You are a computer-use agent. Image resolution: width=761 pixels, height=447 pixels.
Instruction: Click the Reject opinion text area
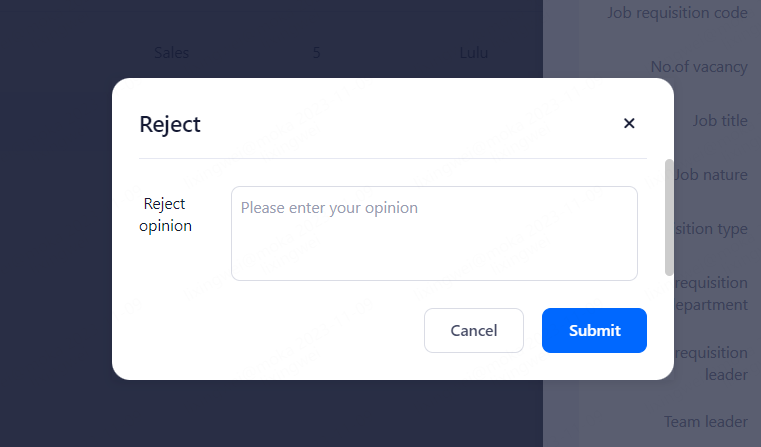[434, 233]
